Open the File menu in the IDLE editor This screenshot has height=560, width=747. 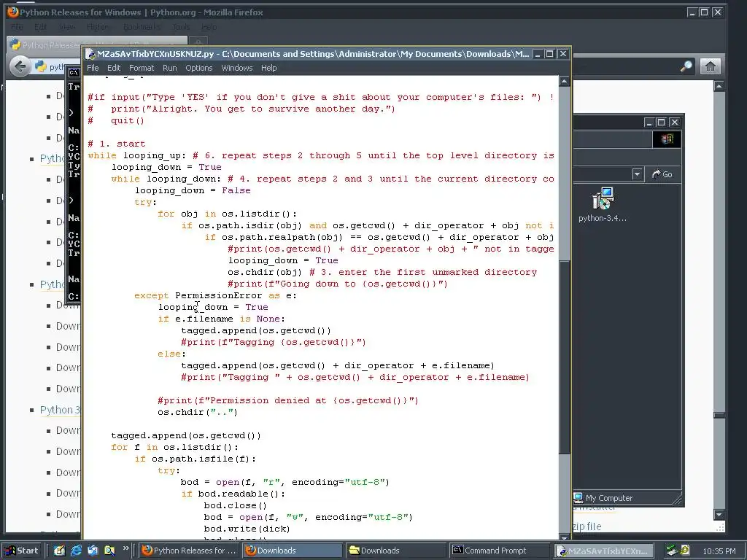pos(93,68)
